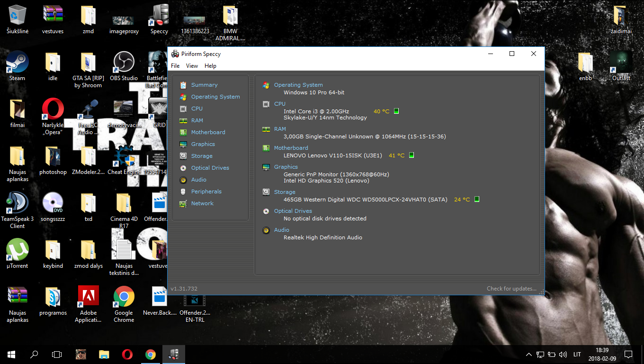The image size is (644, 364).
Task: Open the File menu
Action: [x=175, y=66]
